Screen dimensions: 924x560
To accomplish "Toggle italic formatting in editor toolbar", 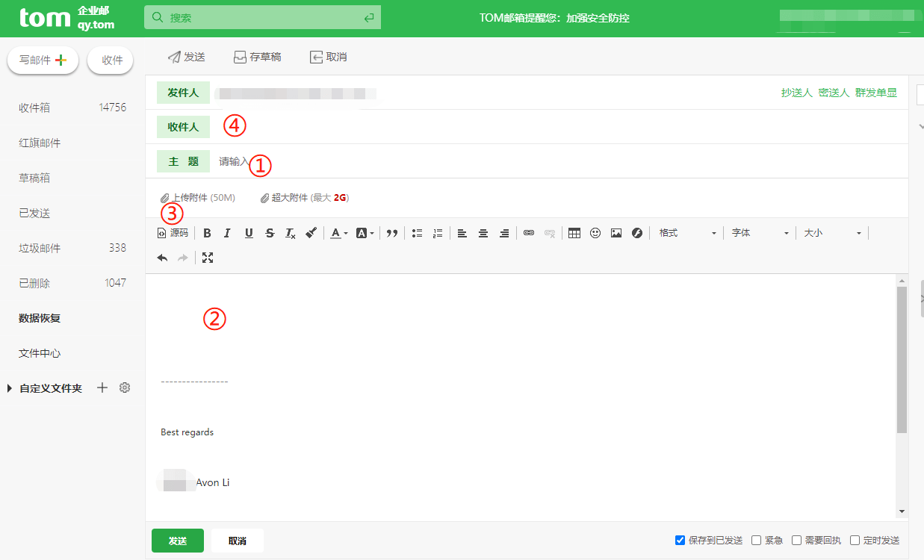I will tap(228, 233).
